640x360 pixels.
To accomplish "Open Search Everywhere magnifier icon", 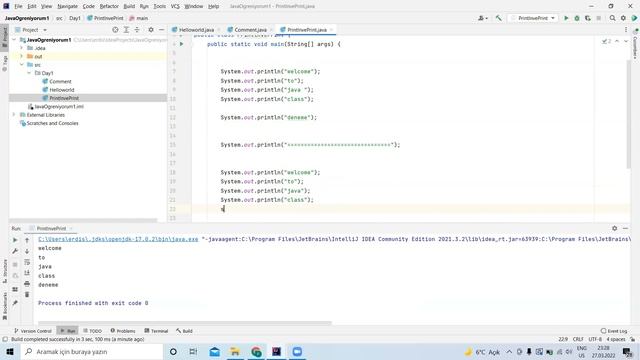I will [x=612, y=18].
